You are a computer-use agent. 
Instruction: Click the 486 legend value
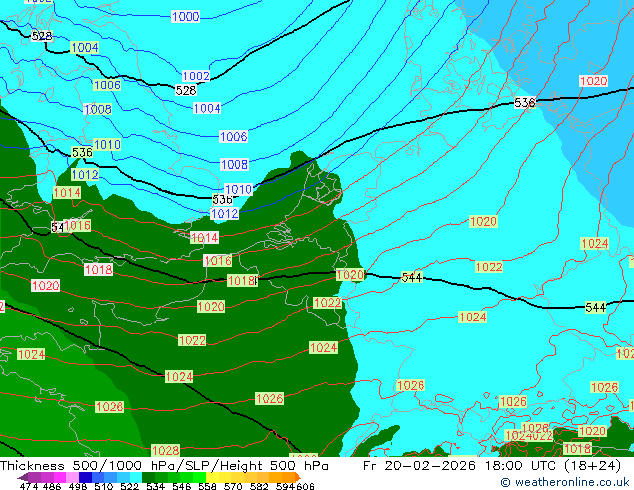[x=52, y=486]
